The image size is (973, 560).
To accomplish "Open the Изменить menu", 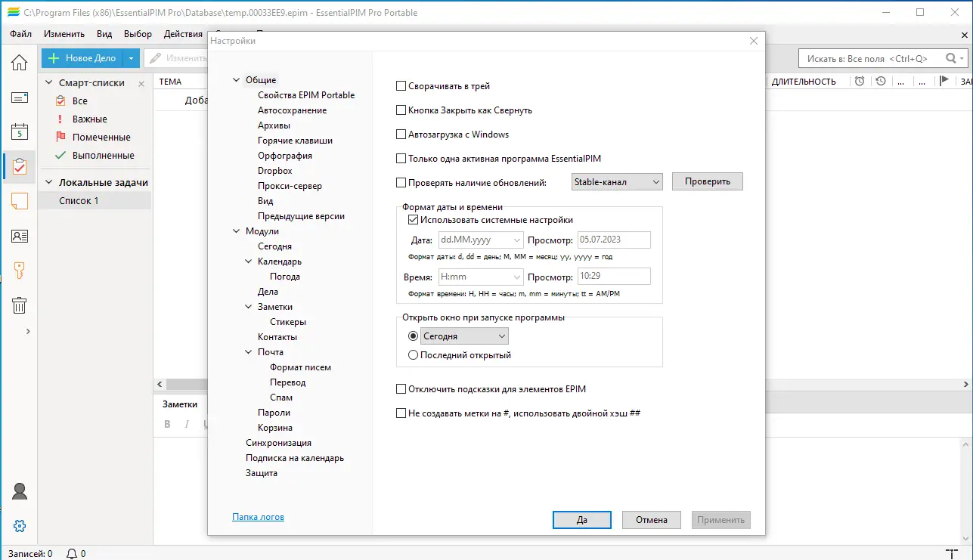I will [x=64, y=34].
